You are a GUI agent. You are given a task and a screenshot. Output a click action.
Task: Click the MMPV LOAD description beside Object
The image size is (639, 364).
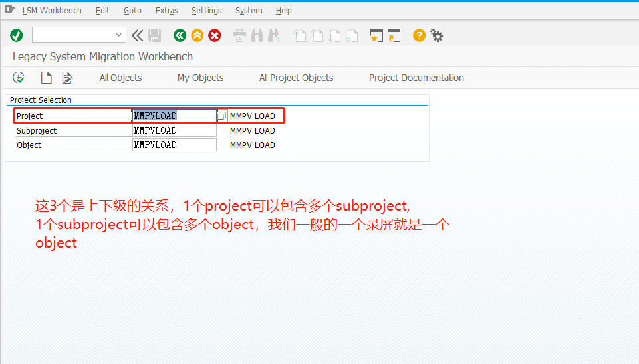click(x=252, y=145)
